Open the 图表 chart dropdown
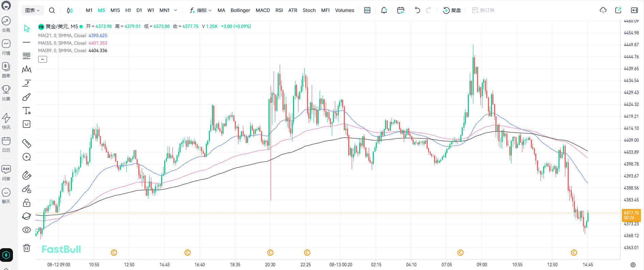This screenshot has width=644, height=270. coord(32,10)
